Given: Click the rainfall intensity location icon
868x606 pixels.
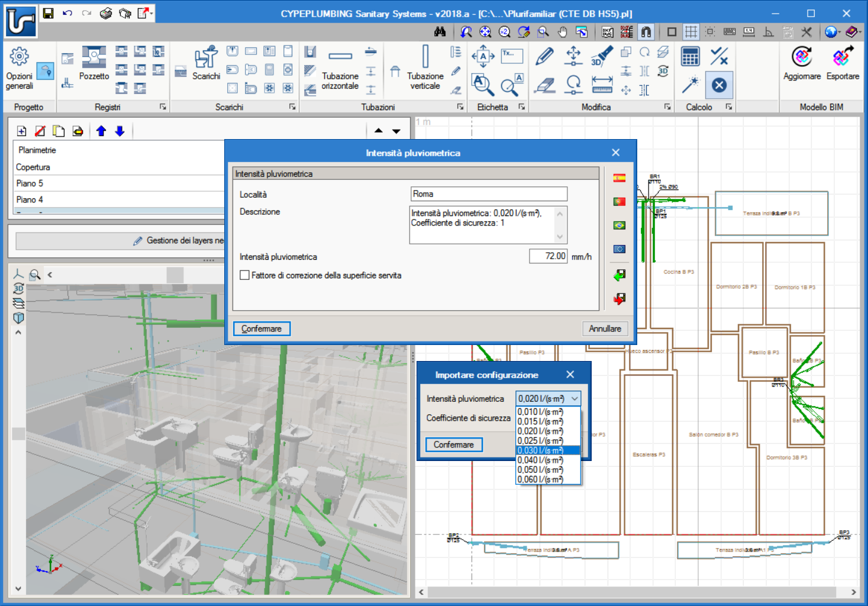Looking at the screenshot, I should click(x=46, y=72).
